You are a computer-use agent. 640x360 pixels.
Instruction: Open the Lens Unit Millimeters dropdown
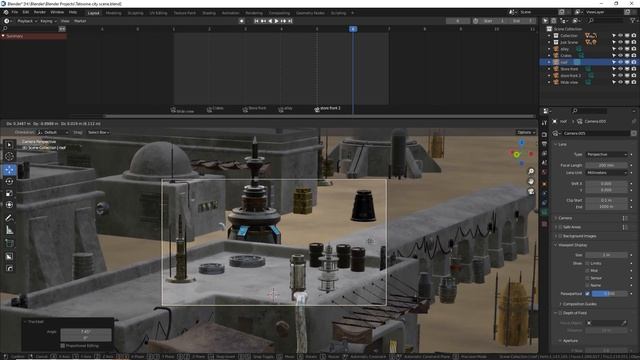tap(606, 173)
